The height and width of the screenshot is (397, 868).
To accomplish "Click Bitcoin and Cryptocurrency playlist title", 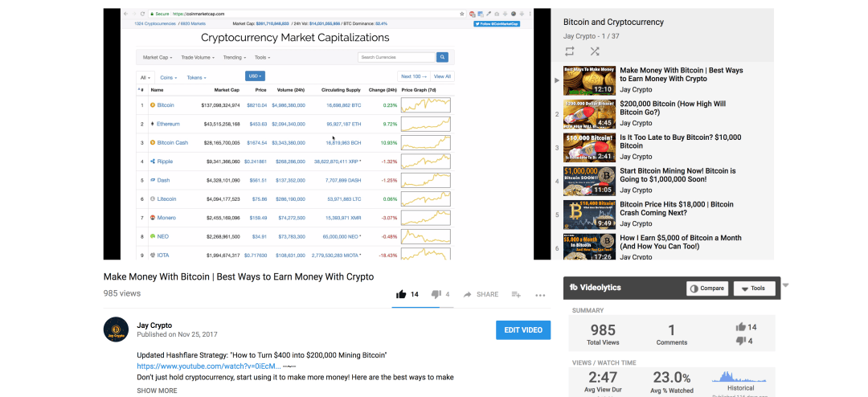I will [x=613, y=23].
